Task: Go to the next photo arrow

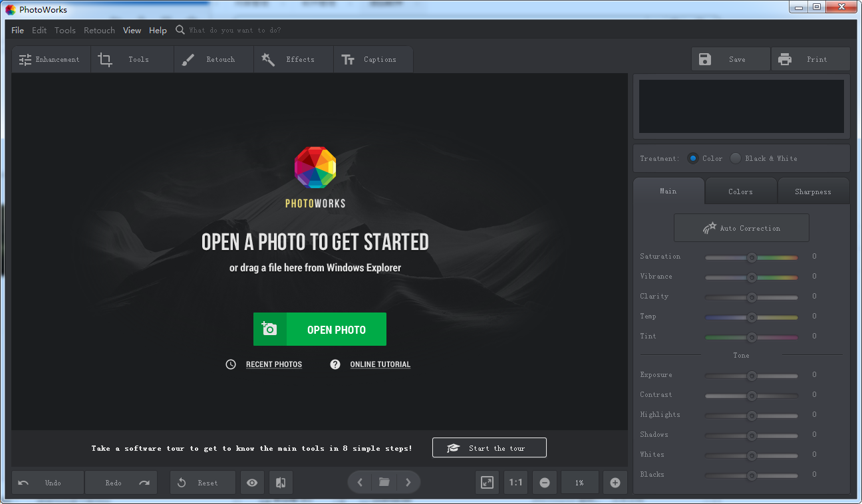Action: (x=408, y=483)
